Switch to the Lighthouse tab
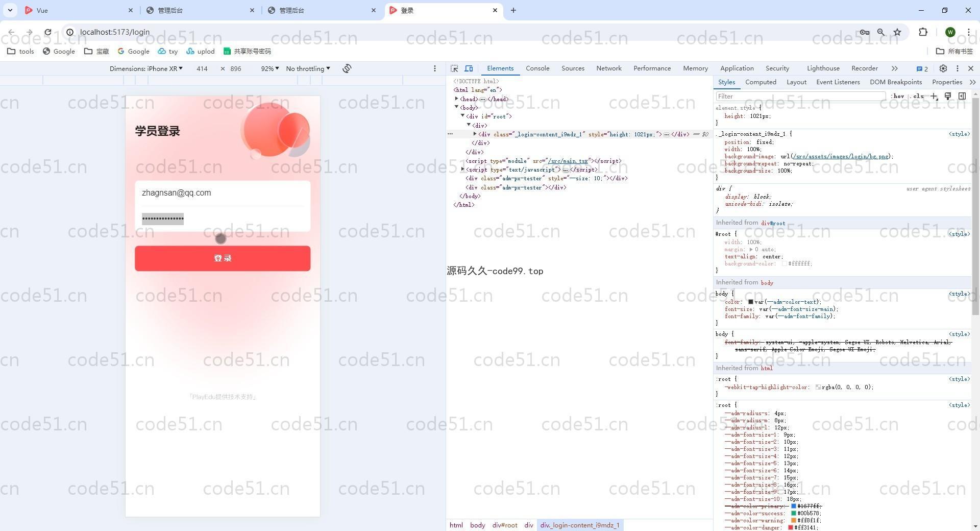 (x=823, y=68)
